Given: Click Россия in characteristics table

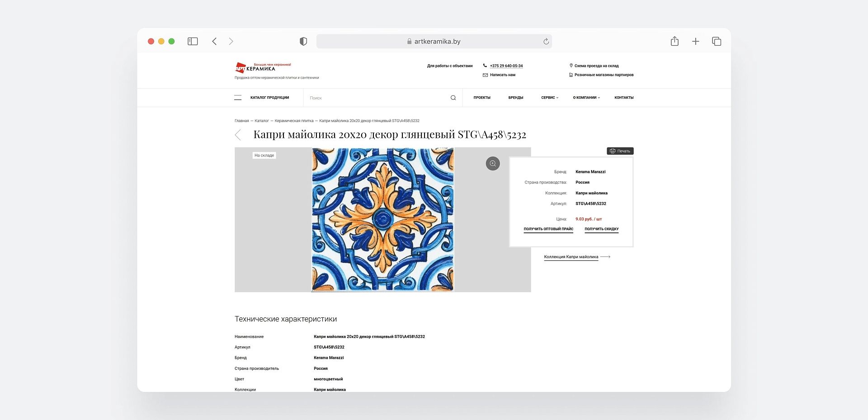Looking at the screenshot, I should coord(321,368).
